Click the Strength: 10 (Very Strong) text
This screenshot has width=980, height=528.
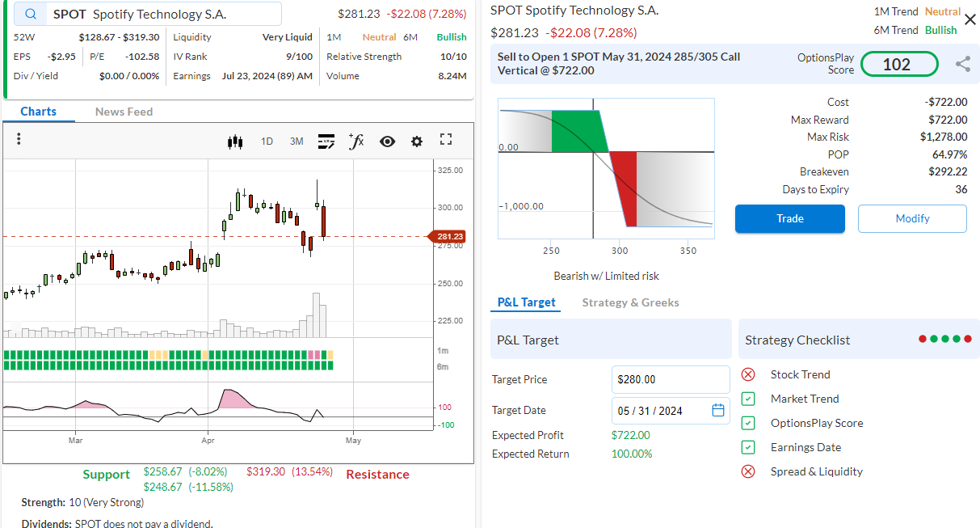(x=82, y=502)
